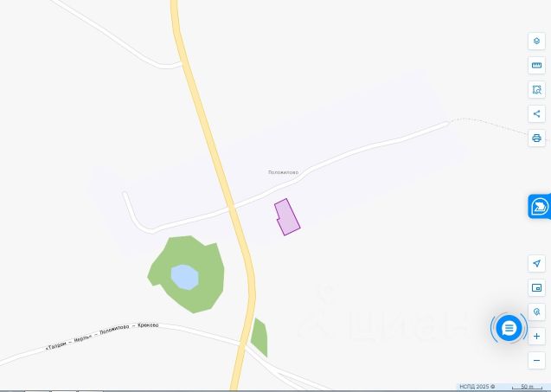Open the location pin search tool
The image size is (551, 392).
click(536, 312)
